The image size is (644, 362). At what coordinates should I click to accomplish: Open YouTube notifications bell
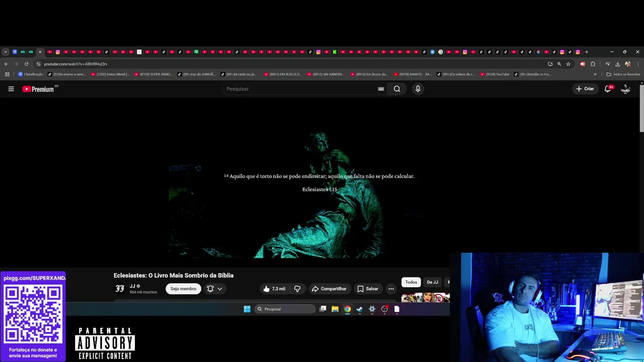pos(608,88)
